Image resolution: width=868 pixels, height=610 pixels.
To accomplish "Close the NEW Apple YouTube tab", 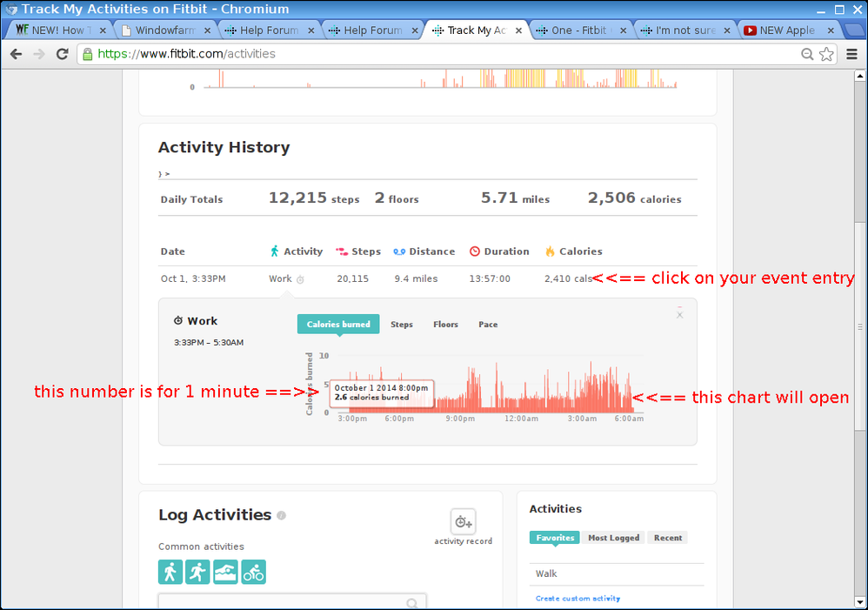I will coord(831,30).
